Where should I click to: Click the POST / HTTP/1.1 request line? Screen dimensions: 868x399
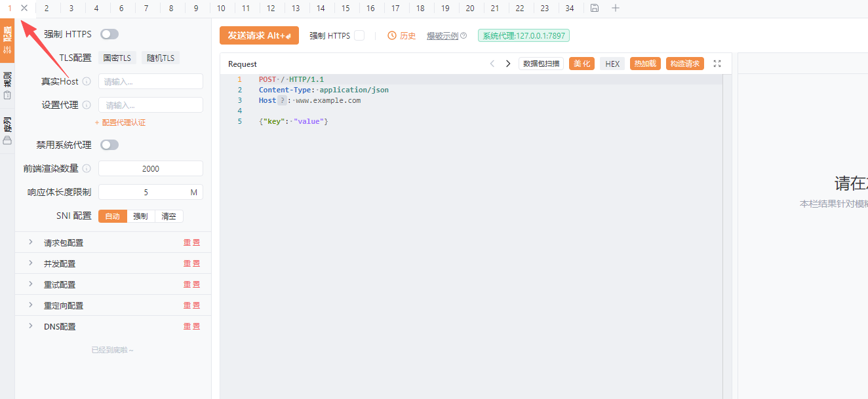[x=291, y=79]
